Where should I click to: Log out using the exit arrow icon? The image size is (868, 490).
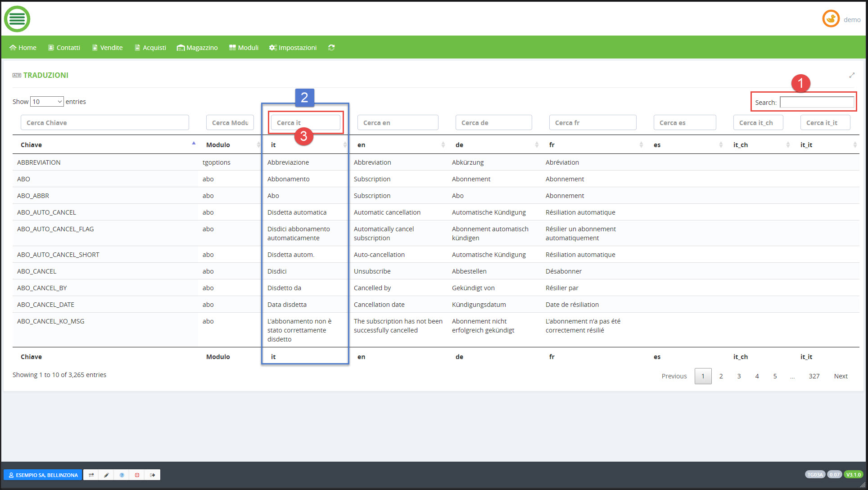click(x=153, y=475)
